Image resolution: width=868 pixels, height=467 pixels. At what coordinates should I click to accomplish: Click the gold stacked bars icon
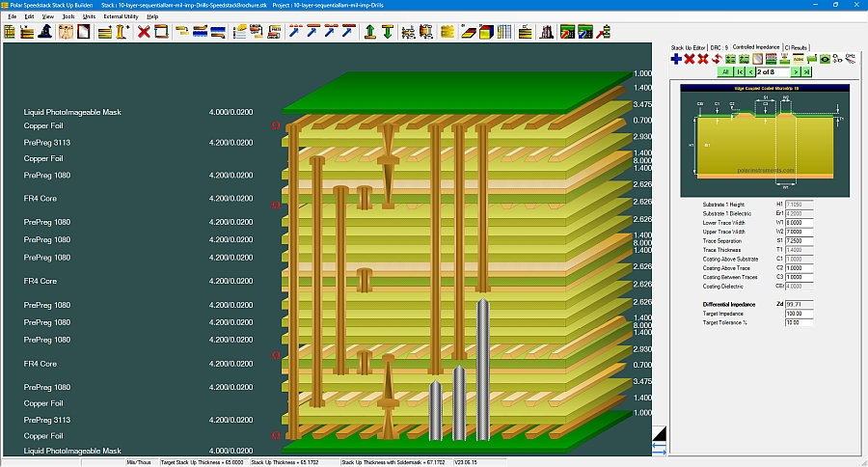(448, 32)
